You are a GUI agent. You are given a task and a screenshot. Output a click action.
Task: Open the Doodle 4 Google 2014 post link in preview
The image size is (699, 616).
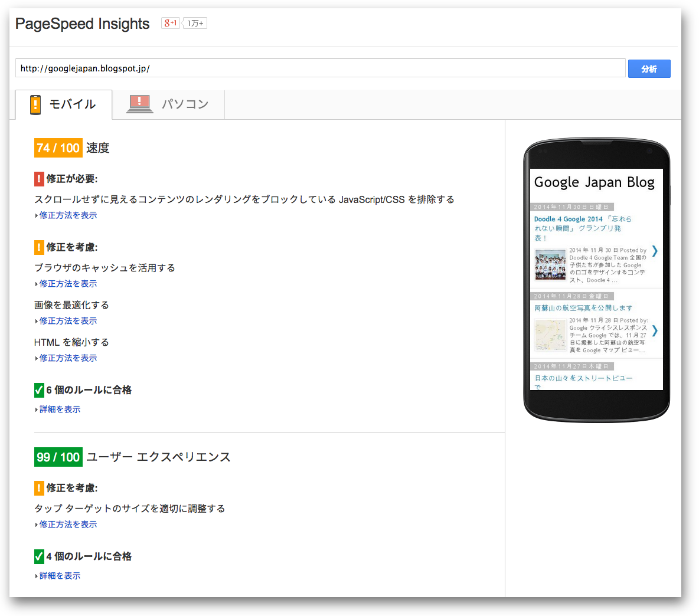[583, 228]
